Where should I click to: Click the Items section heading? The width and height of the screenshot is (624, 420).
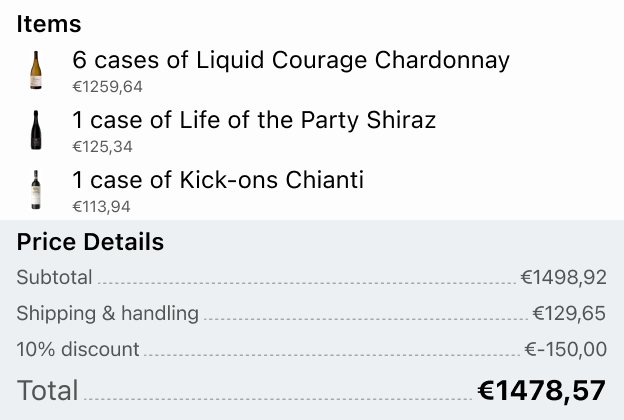pyautogui.click(x=49, y=24)
